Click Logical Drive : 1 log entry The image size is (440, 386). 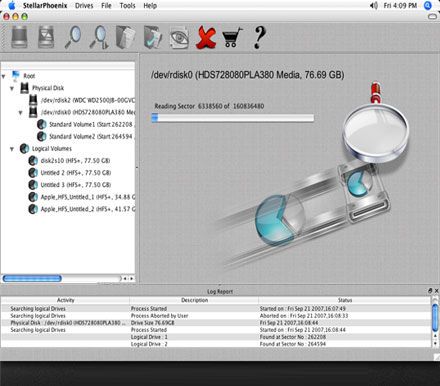(x=149, y=337)
